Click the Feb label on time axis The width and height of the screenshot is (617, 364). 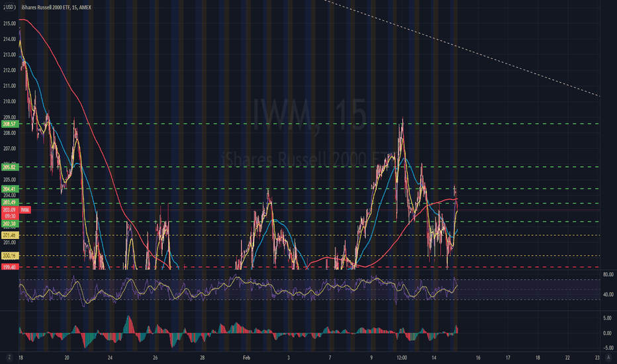(x=246, y=357)
